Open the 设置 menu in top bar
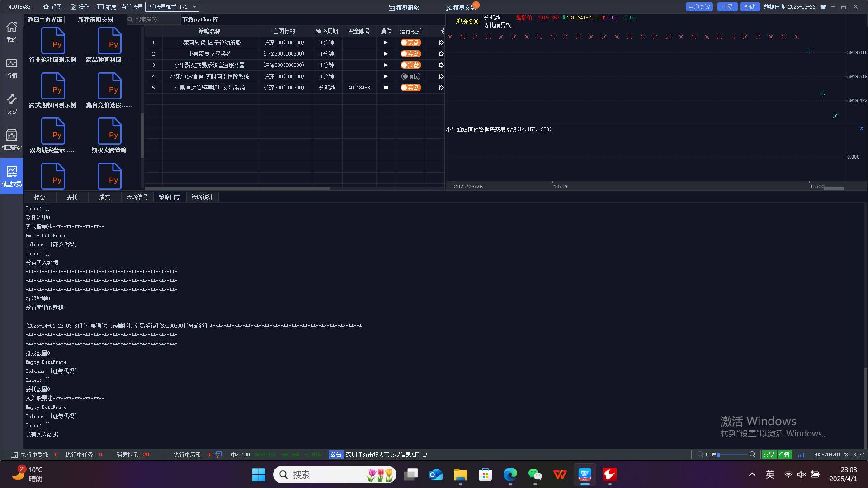The image size is (868, 488). coord(52,7)
